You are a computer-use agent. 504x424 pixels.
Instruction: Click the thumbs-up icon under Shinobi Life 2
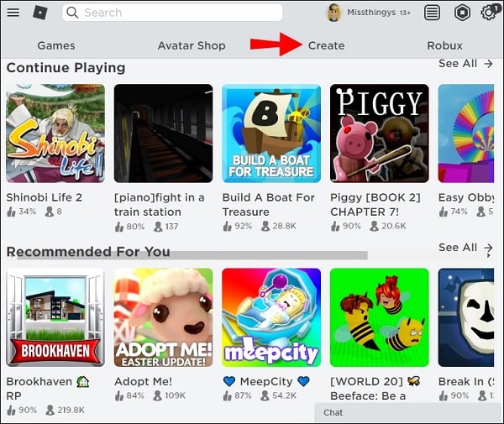tap(11, 212)
